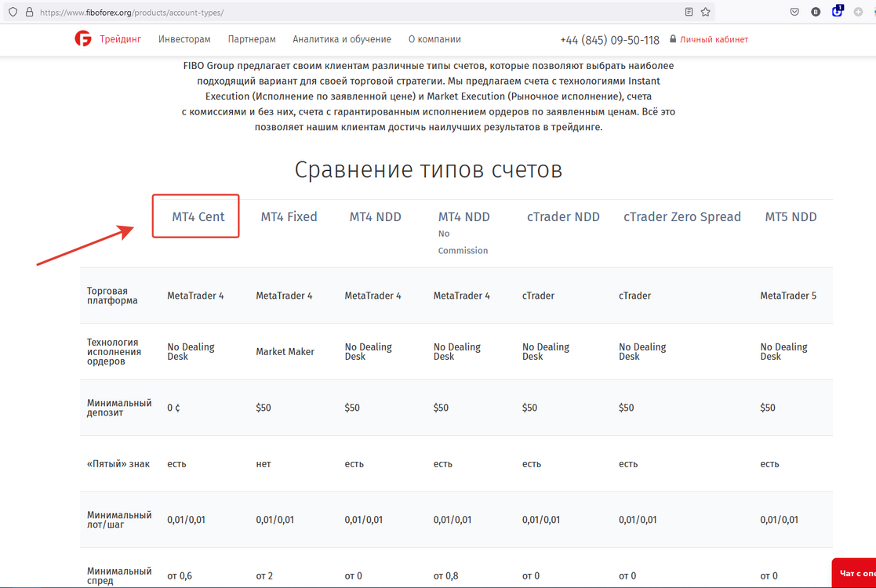Show site security padlock info
This screenshot has width=876, height=588.
click(29, 12)
